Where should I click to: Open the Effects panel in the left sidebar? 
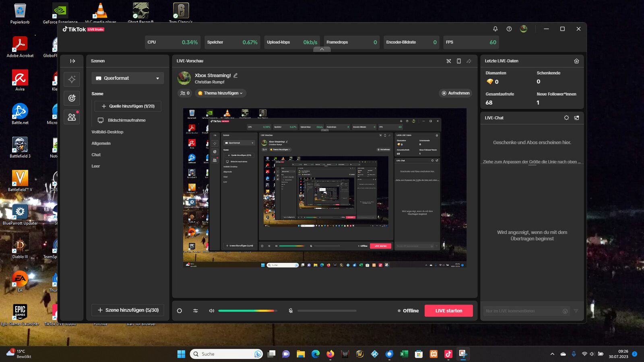[x=72, y=79]
